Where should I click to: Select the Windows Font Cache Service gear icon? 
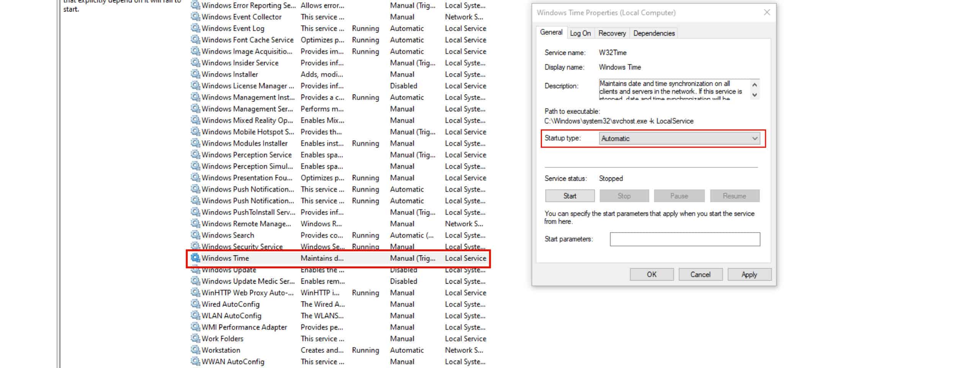pyautogui.click(x=196, y=39)
